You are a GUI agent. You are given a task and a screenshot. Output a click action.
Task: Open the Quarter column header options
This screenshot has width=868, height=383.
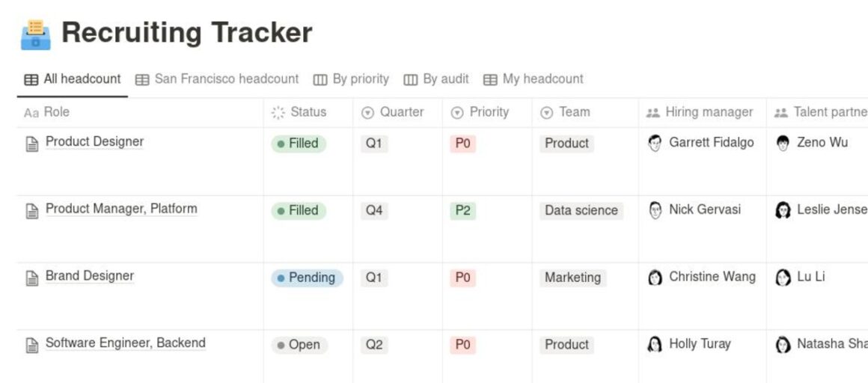393,112
